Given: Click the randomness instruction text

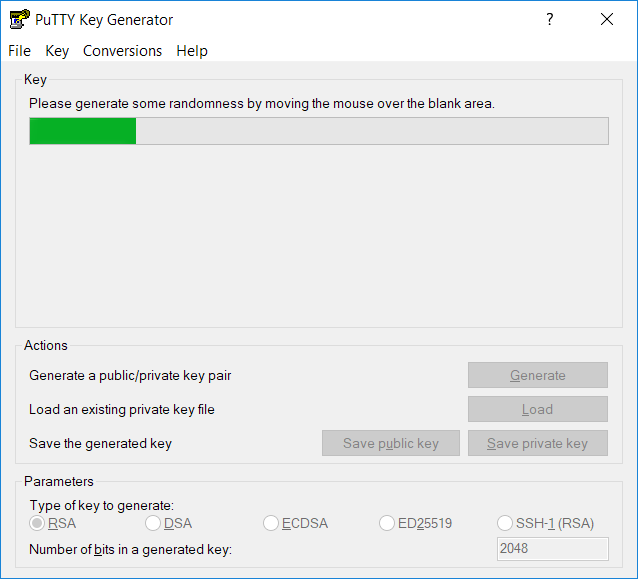Looking at the screenshot, I should click(262, 104).
